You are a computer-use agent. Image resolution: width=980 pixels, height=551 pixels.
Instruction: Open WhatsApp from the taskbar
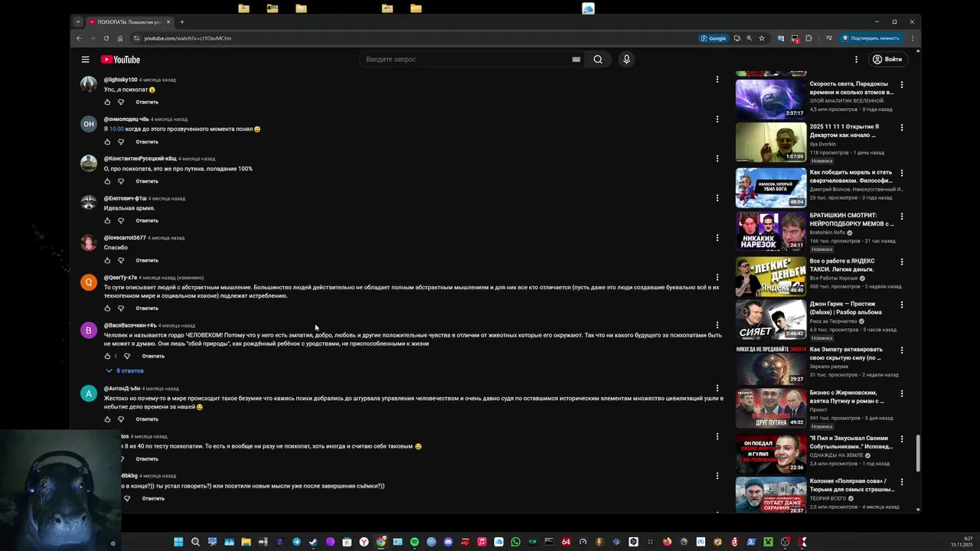coord(515,542)
